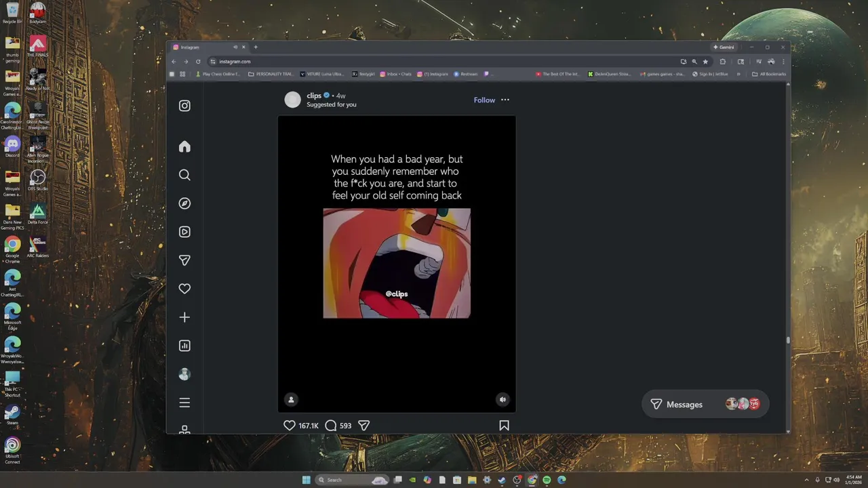This screenshot has width=868, height=488.
Task: Select the Recycle Bin desktop icon
Action: (12, 13)
